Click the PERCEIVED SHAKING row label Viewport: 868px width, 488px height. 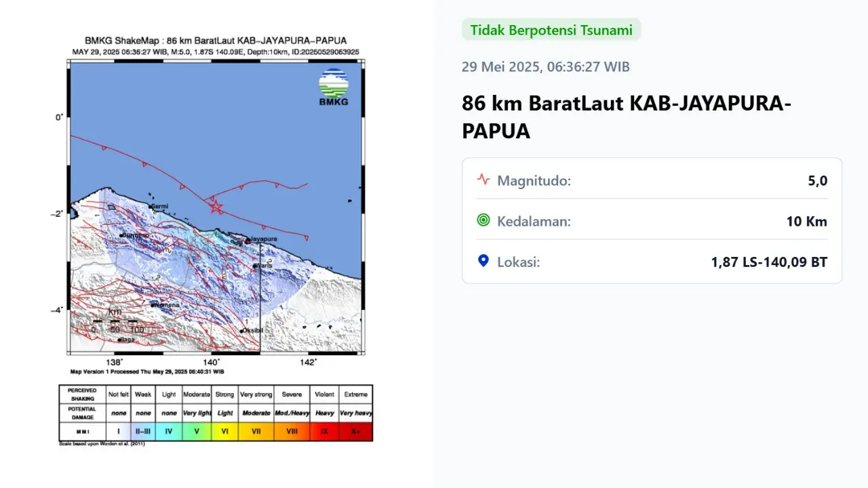pos(83,394)
